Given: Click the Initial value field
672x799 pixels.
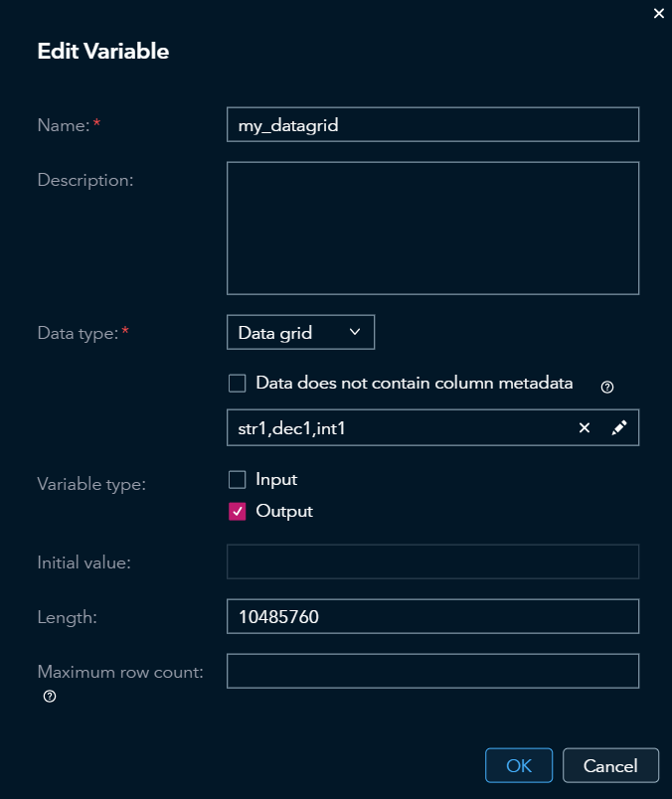Looking at the screenshot, I should 433,561.
